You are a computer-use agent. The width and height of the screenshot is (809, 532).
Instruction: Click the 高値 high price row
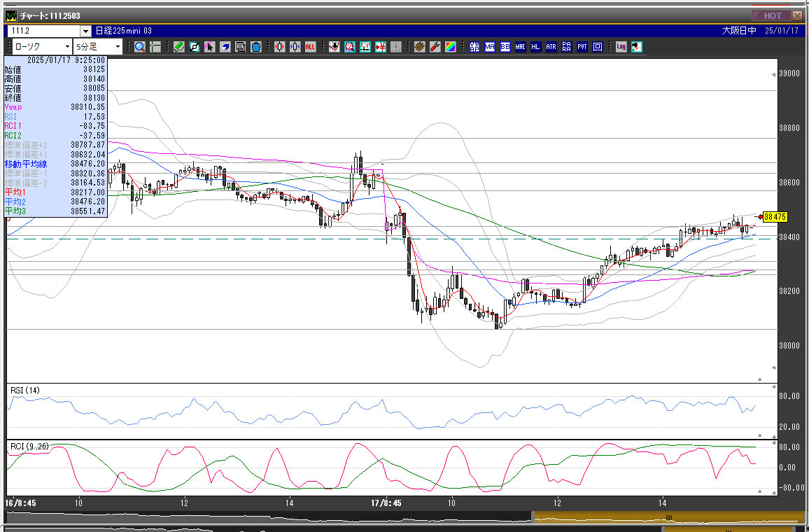click(55, 79)
